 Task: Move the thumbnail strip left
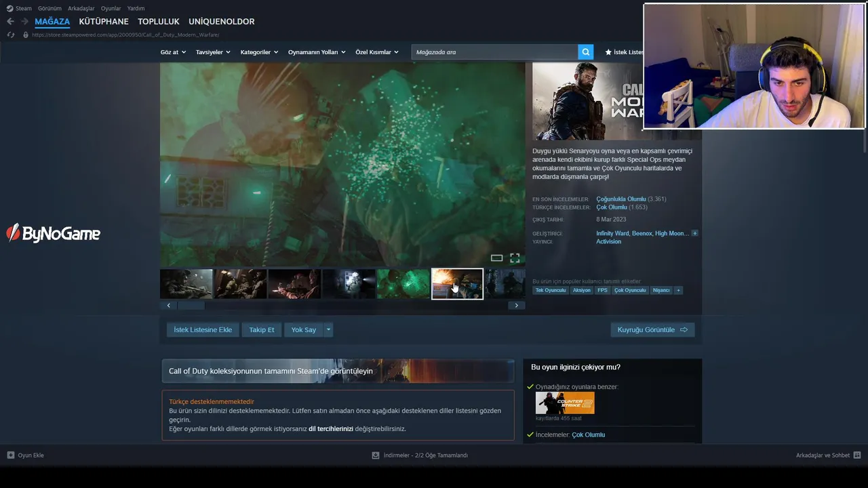169,306
